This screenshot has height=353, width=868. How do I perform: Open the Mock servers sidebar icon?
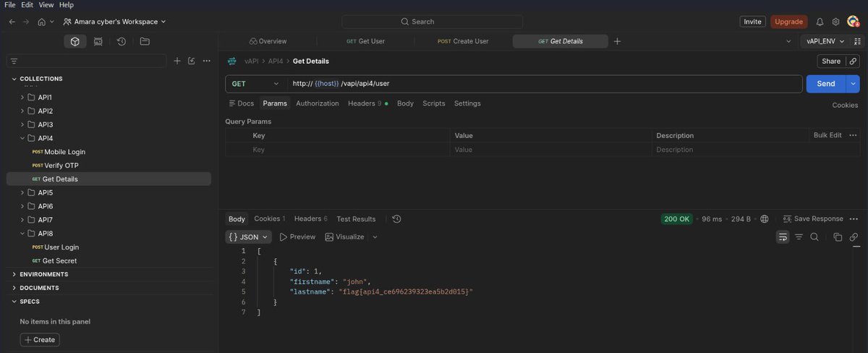98,41
